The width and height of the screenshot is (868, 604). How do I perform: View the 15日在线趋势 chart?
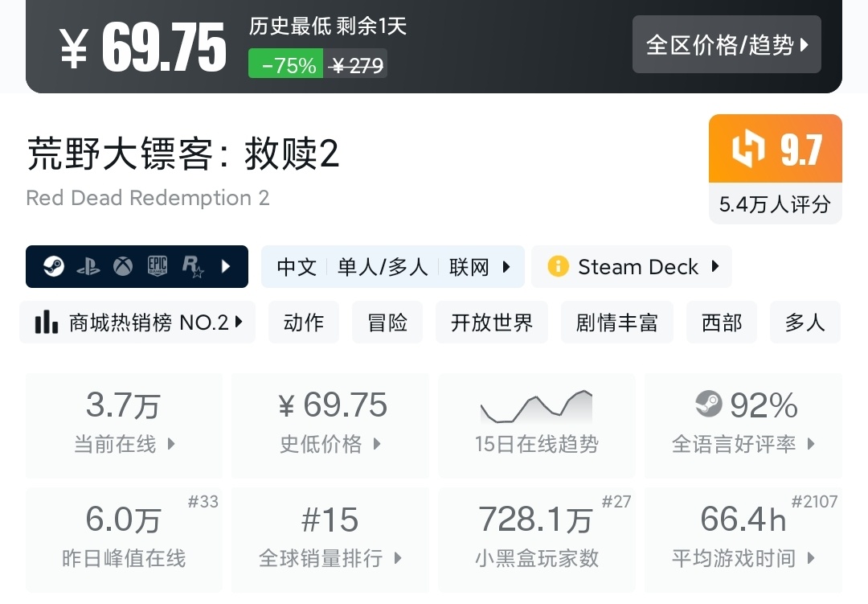click(x=536, y=425)
